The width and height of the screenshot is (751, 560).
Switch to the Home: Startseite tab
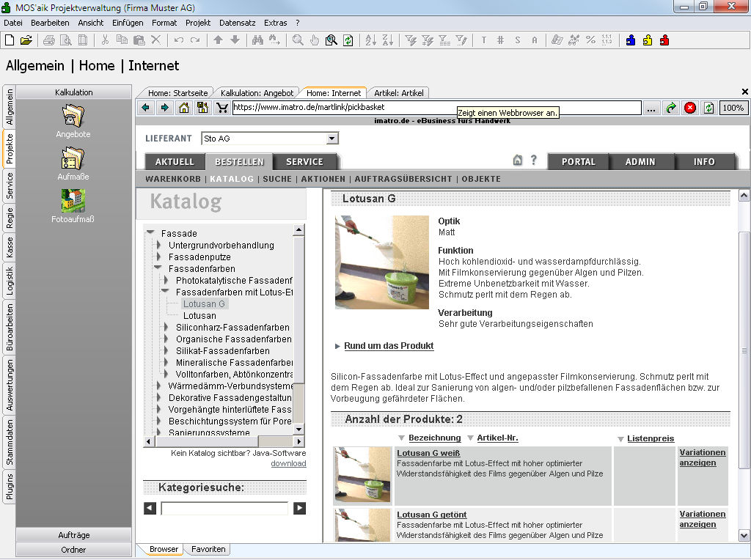click(177, 93)
